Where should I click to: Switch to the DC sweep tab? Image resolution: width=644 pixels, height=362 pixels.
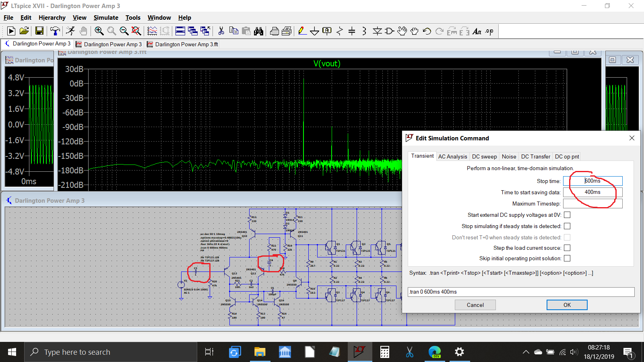tap(485, 156)
